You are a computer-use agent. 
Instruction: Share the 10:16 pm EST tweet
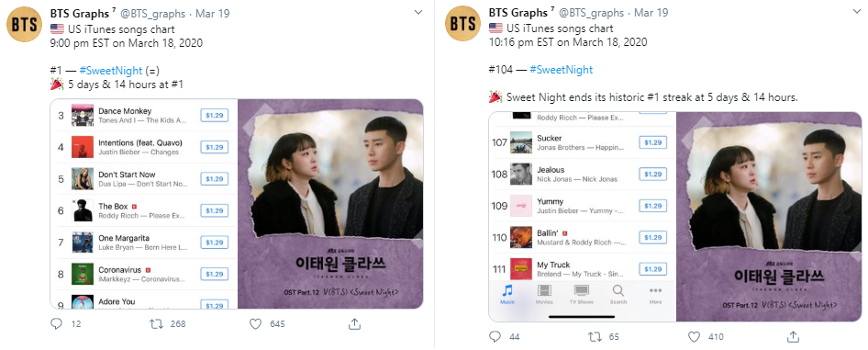coord(793,336)
